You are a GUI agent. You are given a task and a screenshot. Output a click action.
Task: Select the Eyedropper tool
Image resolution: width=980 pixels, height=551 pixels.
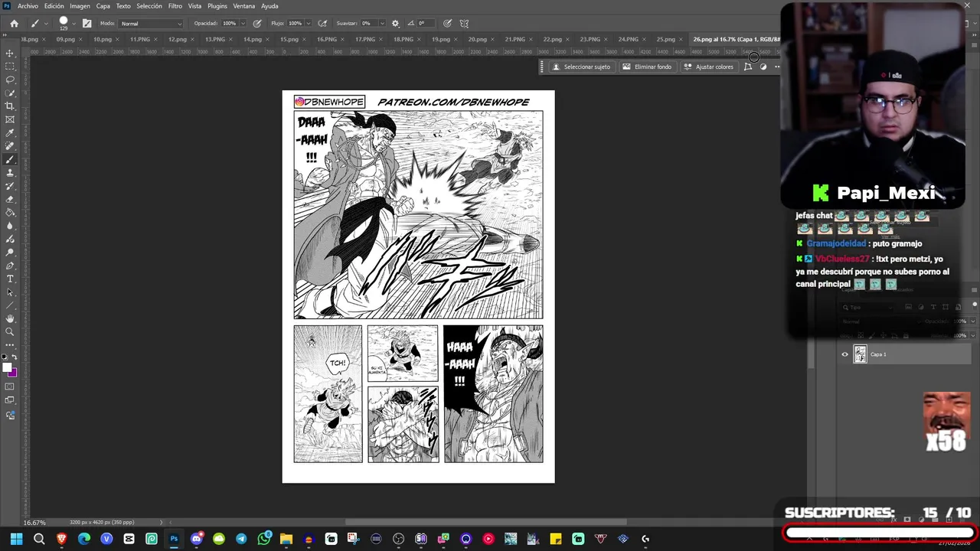(10, 133)
